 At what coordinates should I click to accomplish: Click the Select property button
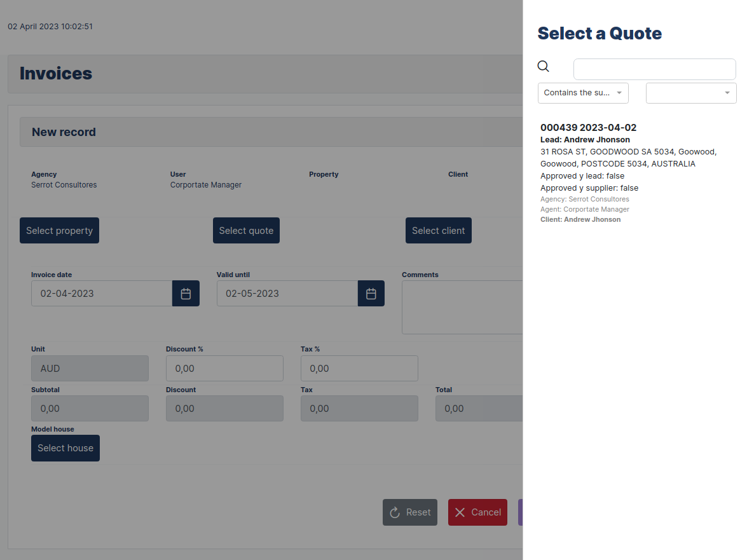59,230
